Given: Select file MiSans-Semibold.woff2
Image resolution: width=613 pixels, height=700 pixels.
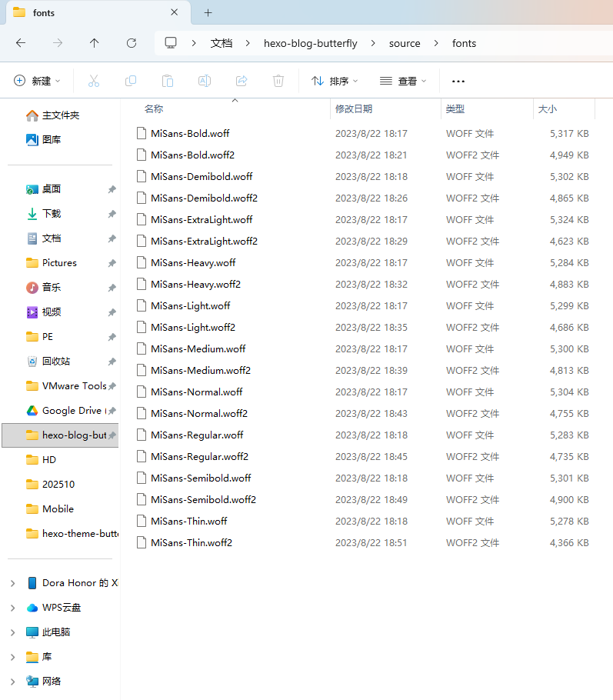Looking at the screenshot, I should [x=203, y=499].
